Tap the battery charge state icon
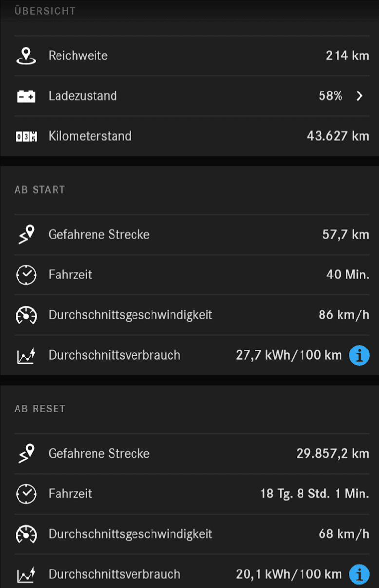The image size is (379, 588). pos(26,96)
